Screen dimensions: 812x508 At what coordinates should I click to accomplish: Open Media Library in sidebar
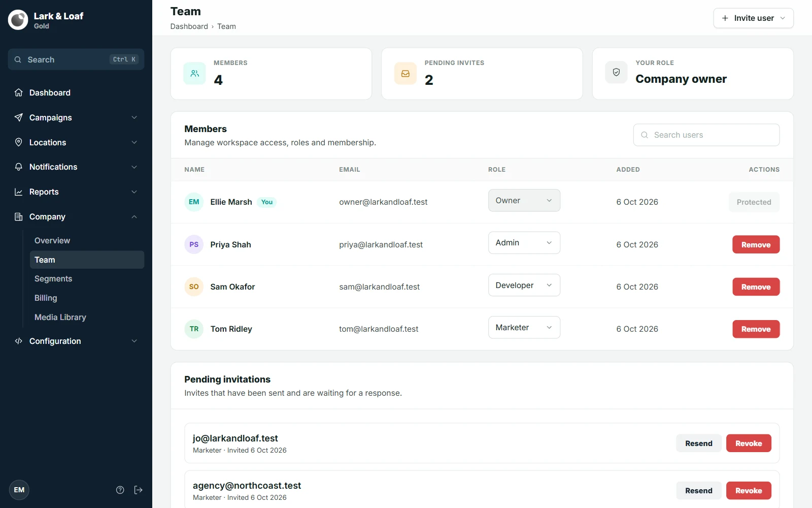pos(87,317)
